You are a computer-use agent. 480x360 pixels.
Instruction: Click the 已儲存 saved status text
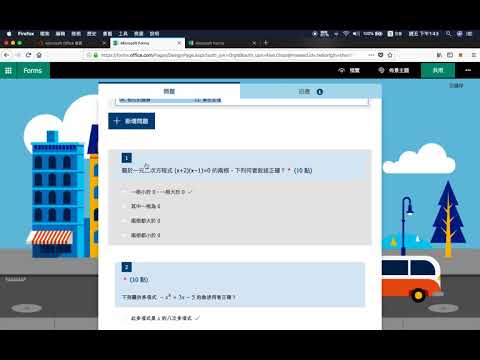click(x=456, y=86)
